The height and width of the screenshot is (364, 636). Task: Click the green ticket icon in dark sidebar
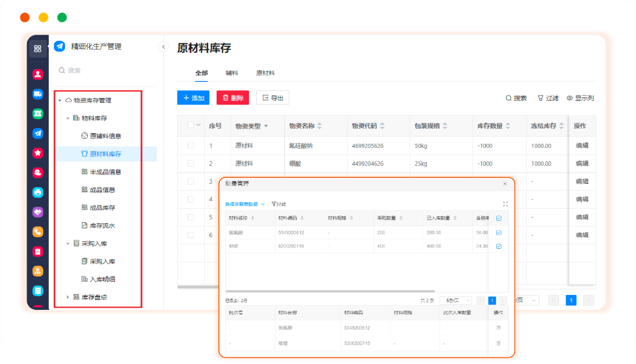[x=38, y=114]
